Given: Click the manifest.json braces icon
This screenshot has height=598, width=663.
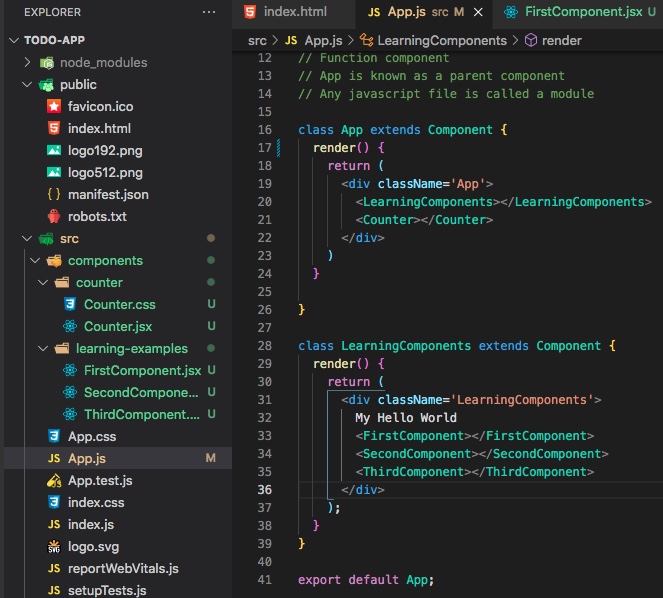Looking at the screenshot, I should pos(54,194).
